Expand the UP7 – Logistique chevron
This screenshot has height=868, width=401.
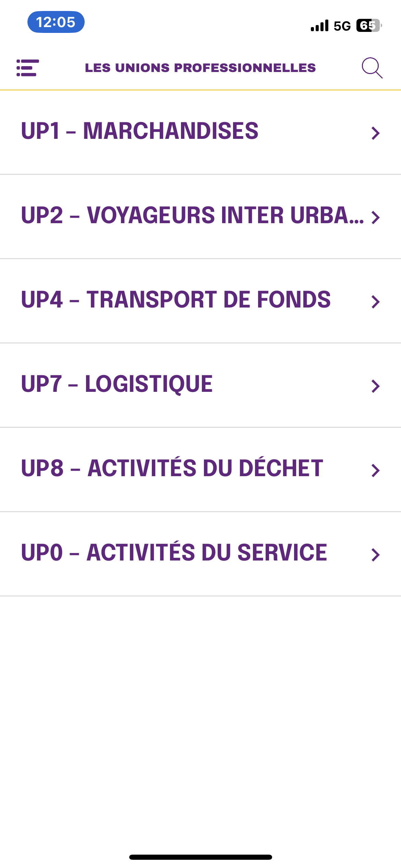[x=376, y=386]
